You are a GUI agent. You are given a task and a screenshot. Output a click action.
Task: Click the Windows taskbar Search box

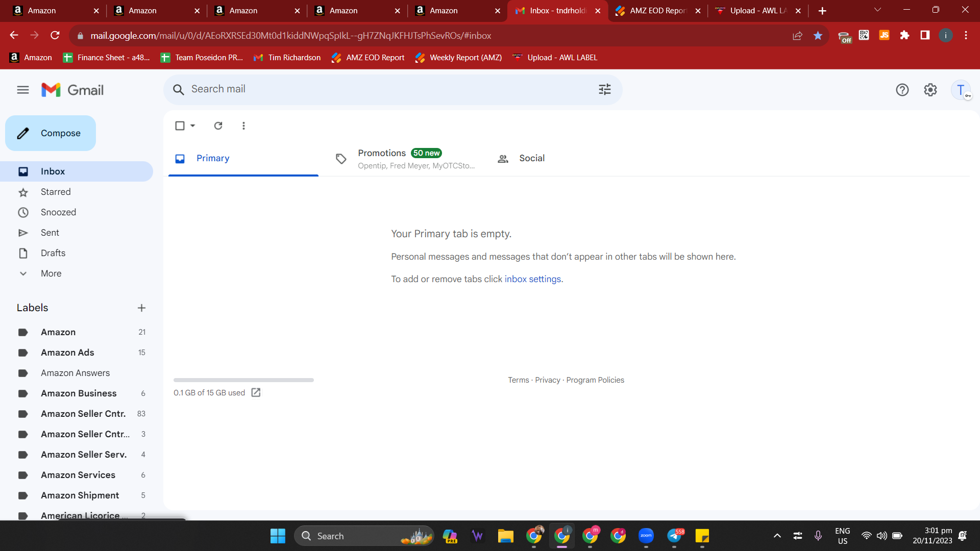click(364, 536)
